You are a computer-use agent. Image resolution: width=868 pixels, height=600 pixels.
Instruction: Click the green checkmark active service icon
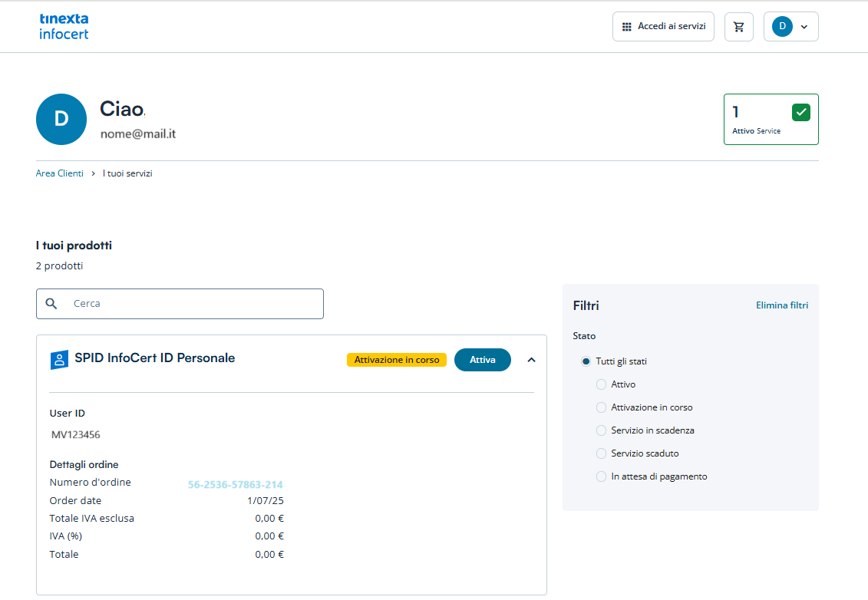pos(800,112)
